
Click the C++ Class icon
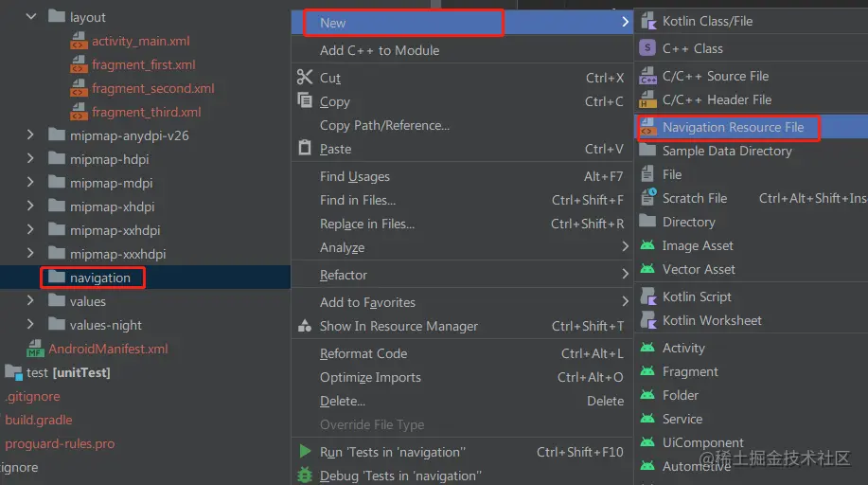pyautogui.click(x=647, y=48)
